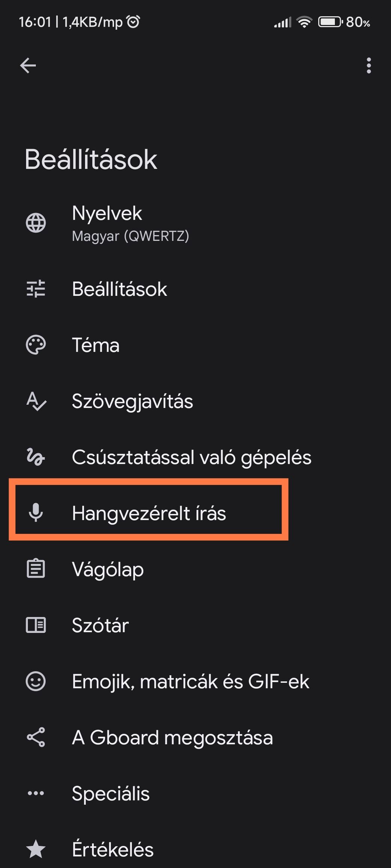This screenshot has width=391, height=868.
Task: Click the star icon for Értékelés
Action: [36, 849]
